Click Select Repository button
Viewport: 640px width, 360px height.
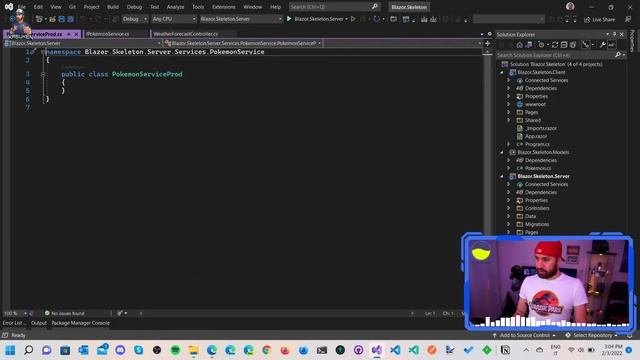point(591,335)
